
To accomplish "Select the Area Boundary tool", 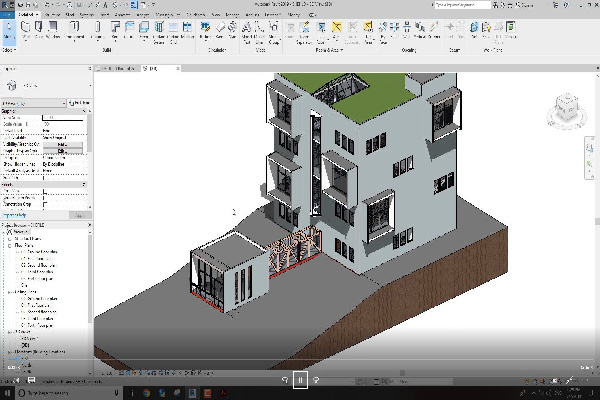I will click(x=352, y=32).
